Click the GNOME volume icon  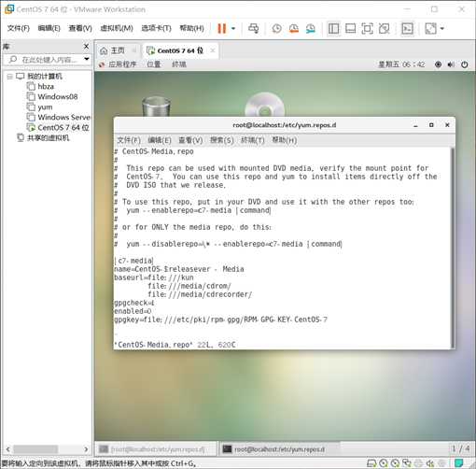tap(451, 64)
